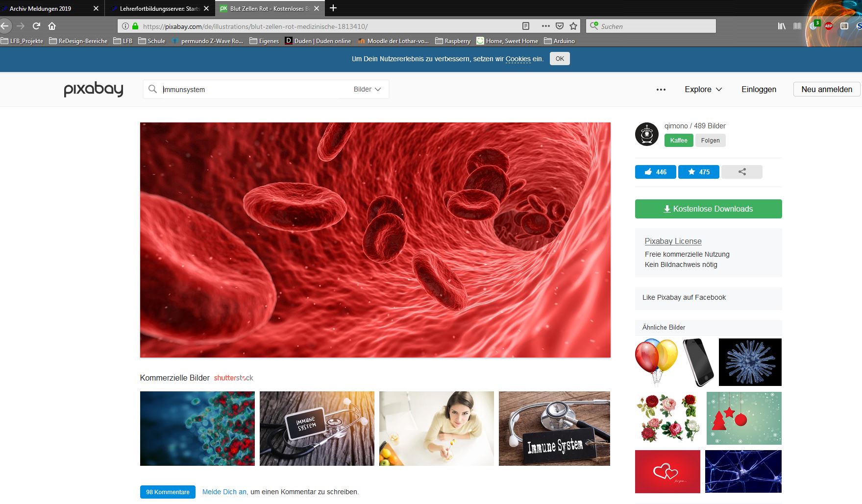Open the Adblock Plus extension icon

tap(829, 26)
